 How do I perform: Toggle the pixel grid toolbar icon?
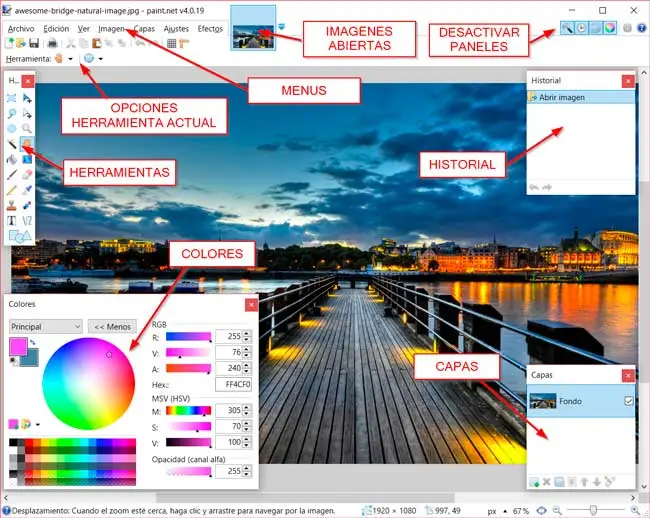pyautogui.click(x=171, y=43)
